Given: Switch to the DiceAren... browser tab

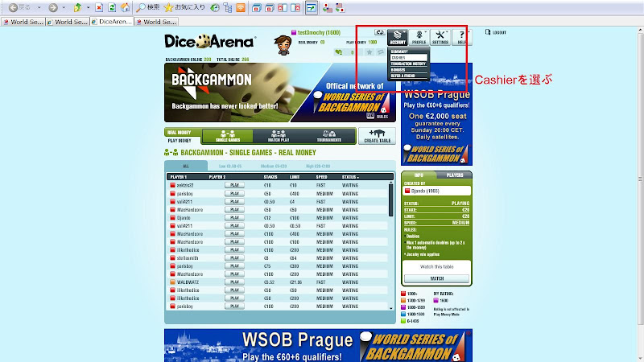Looking at the screenshot, I should [x=112, y=22].
